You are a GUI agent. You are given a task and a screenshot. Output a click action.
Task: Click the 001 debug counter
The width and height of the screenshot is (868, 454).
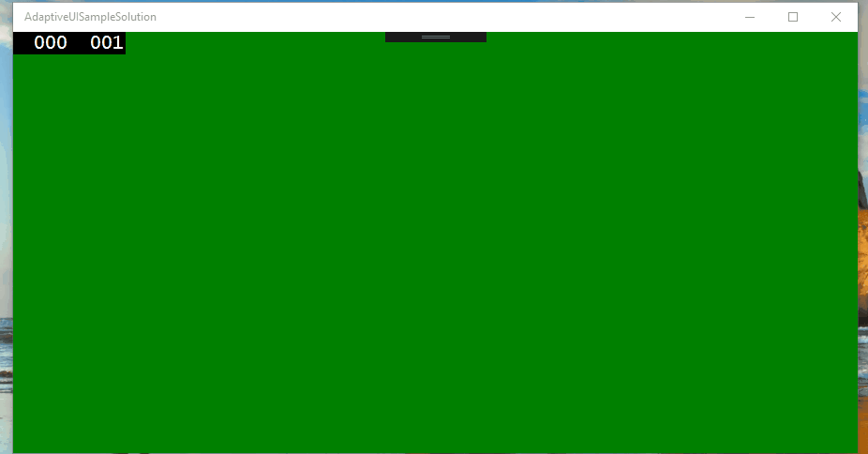pos(106,42)
